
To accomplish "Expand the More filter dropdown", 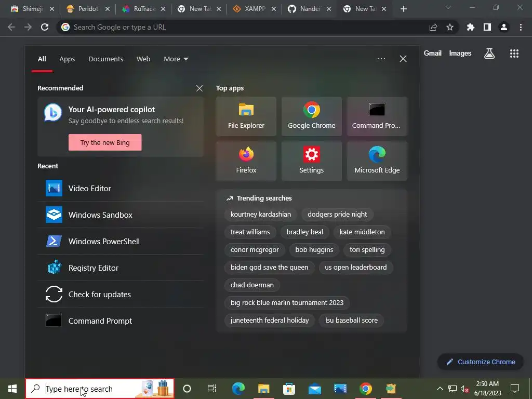I will [176, 59].
